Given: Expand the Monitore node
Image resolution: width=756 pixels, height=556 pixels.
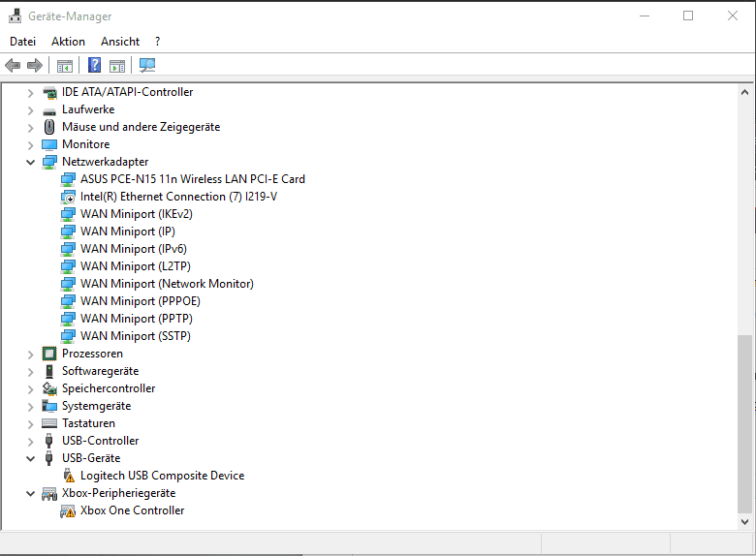Looking at the screenshot, I should [x=30, y=145].
